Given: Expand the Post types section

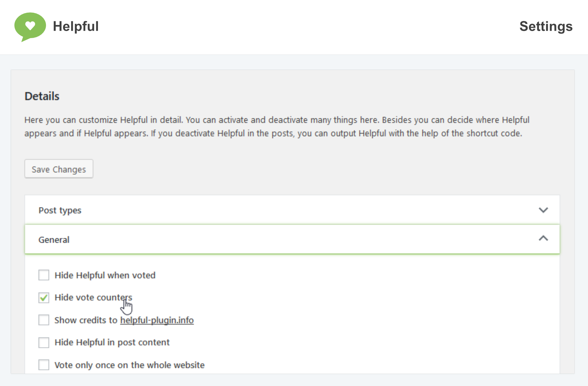Looking at the screenshot, I should click(292, 210).
